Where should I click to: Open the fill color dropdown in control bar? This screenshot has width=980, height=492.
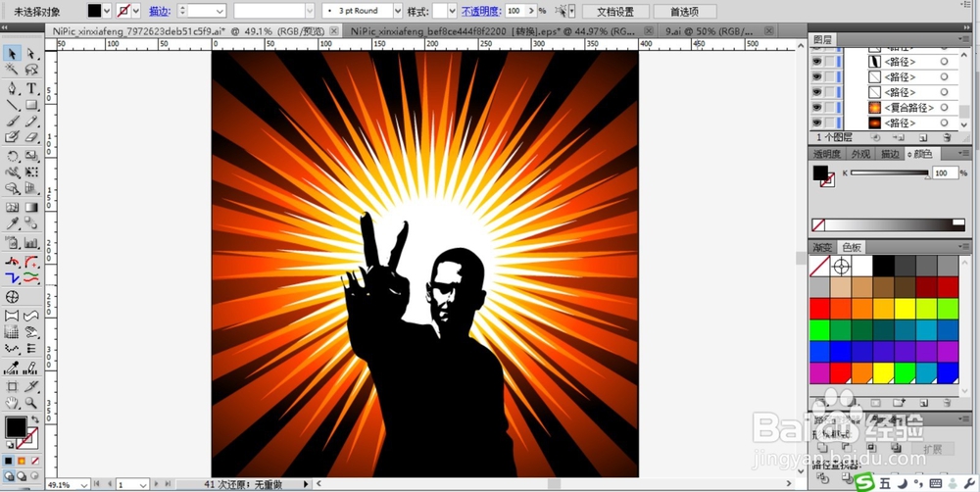[x=106, y=11]
